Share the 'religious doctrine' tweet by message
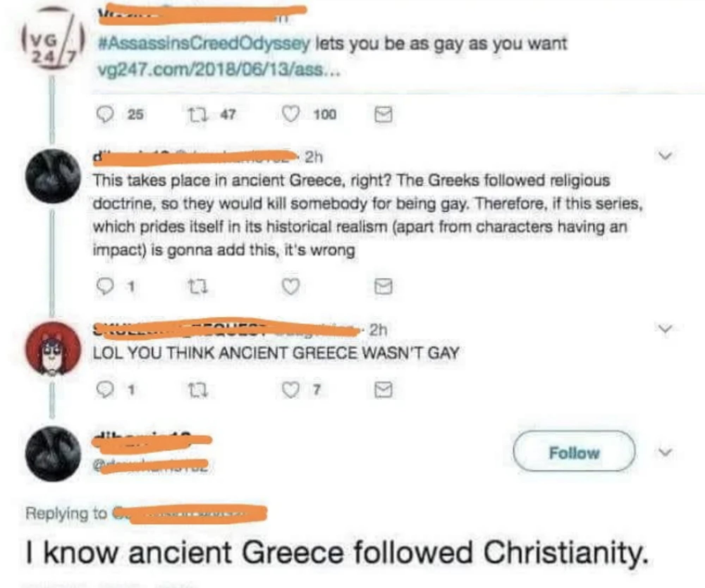705x588 pixels. (x=383, y=287)
